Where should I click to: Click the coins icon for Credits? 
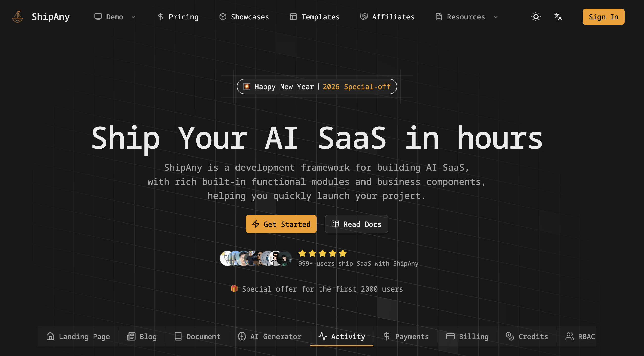pos(510,336)
